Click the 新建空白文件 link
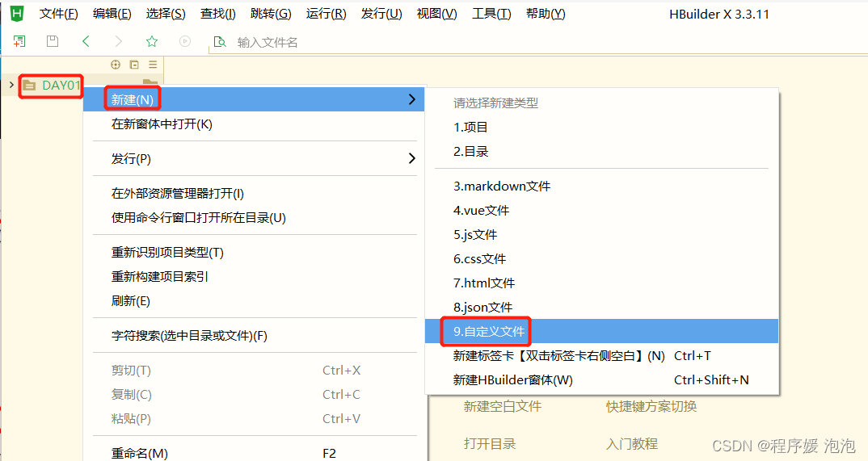868x461 pixels. click(x=503, y=406)
